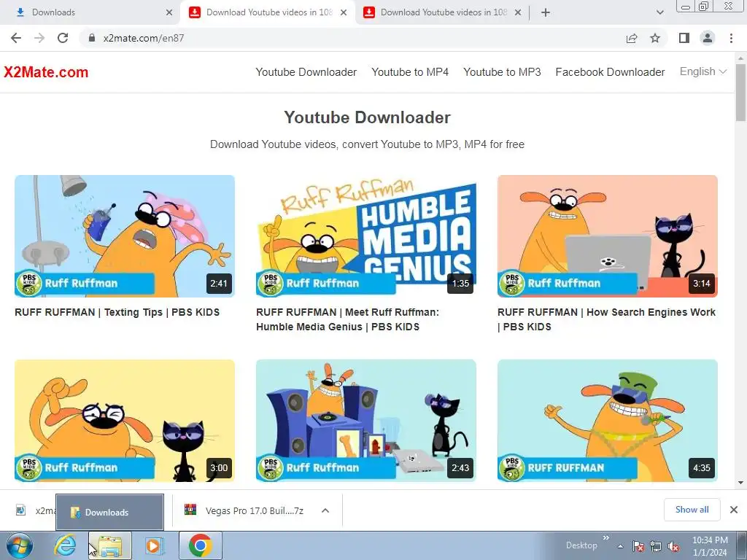Open the How Search Engines Work thumbnail

coord(608,236)
